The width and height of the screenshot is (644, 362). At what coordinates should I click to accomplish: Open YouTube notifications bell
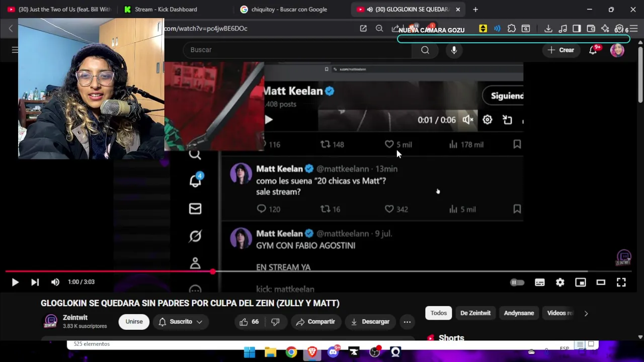593,50
